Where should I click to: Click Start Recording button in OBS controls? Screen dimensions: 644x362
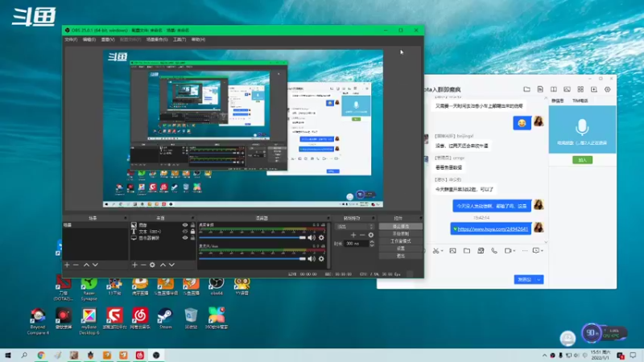400,234
